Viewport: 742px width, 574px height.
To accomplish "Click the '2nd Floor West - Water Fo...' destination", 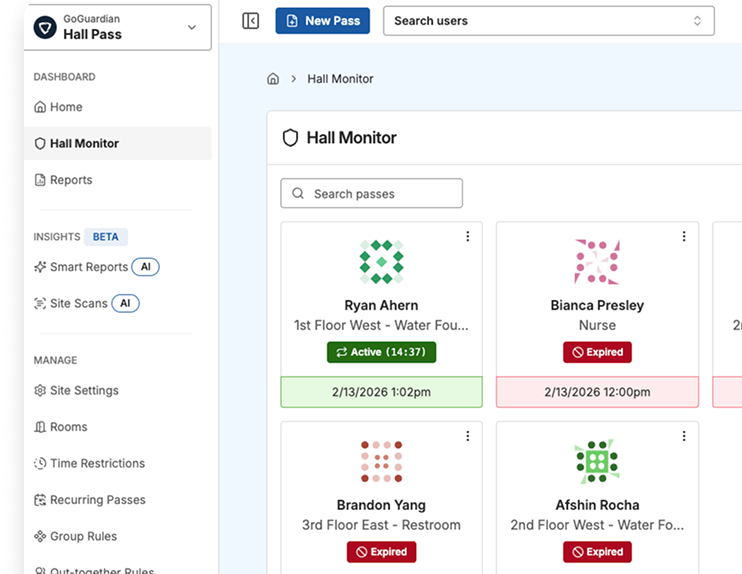I will (597, 525).
